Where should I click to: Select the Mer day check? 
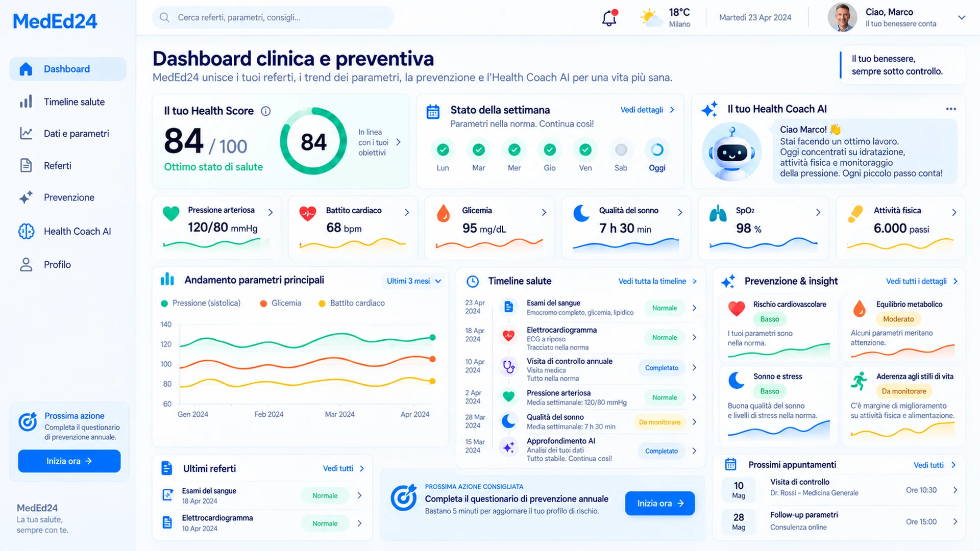click(514, 149)
